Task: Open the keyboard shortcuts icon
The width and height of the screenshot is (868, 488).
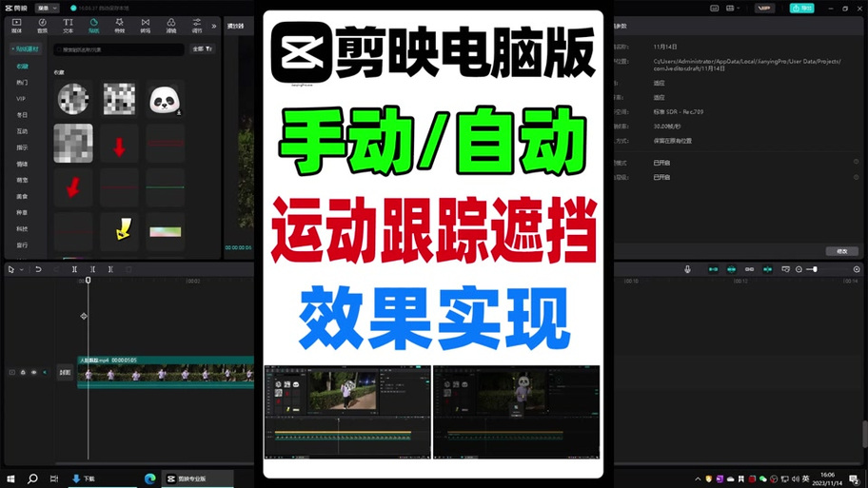Action: pyautogui.click(x=714, y=9)
